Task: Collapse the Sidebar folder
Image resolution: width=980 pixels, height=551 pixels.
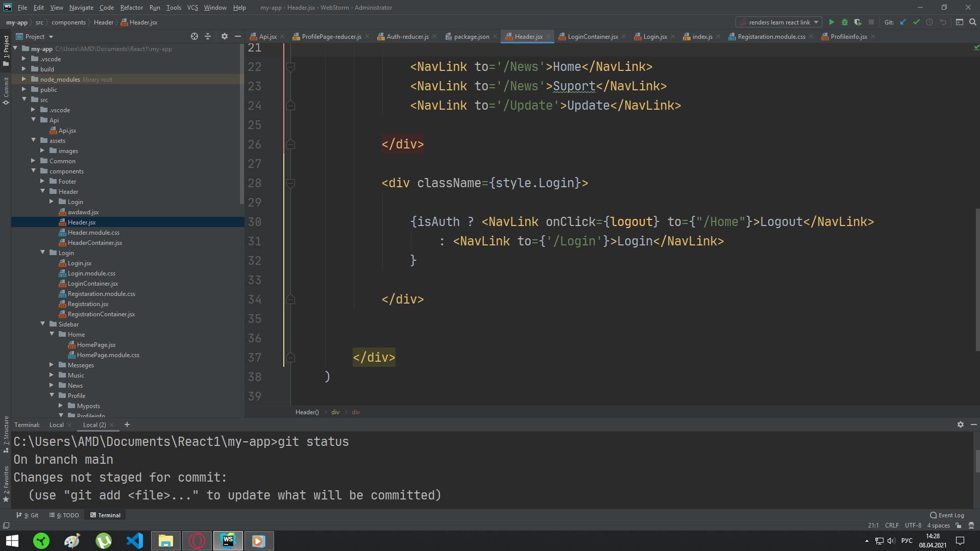Action: [x=43, y=324]
